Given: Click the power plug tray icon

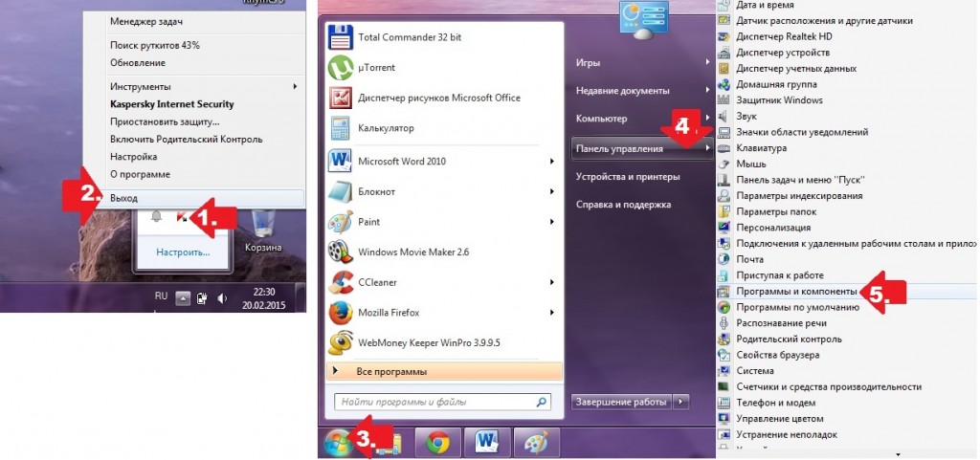Looking at the screenshot, I should (202, 298).
